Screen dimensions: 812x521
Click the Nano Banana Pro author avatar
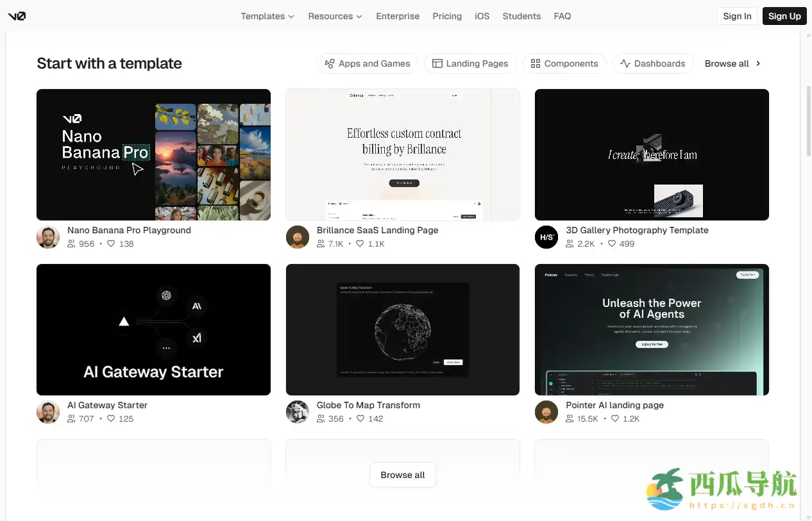click(x=48, y=237)
